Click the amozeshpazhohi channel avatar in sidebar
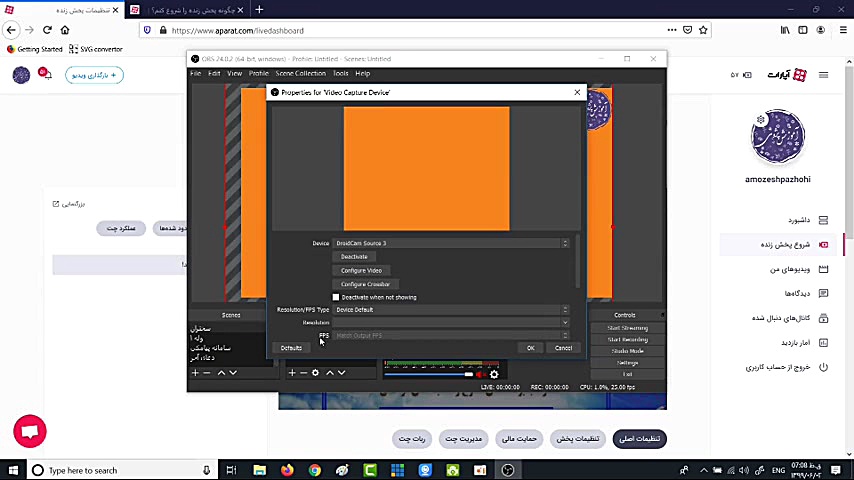This screenshot has width=854, height=480. pos(778,136)
